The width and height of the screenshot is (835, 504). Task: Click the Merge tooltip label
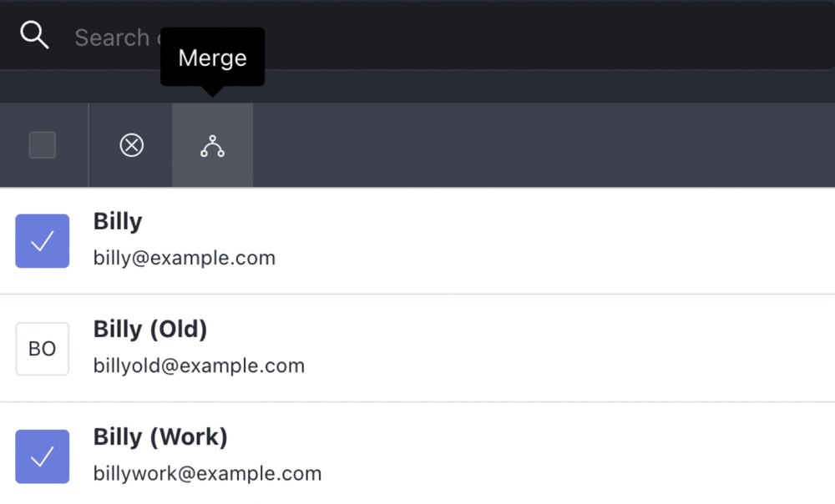[212, 58]
